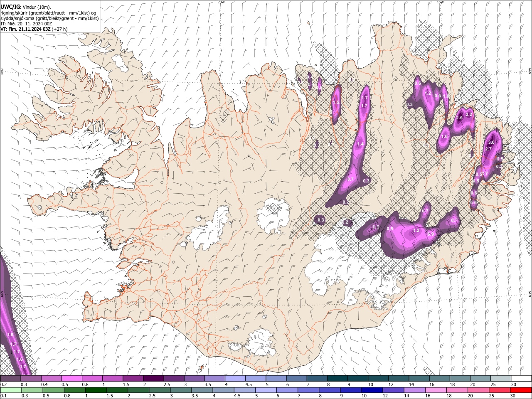
Task: Click the '0.2' label starting top legend row
Action: pos(3,384)
